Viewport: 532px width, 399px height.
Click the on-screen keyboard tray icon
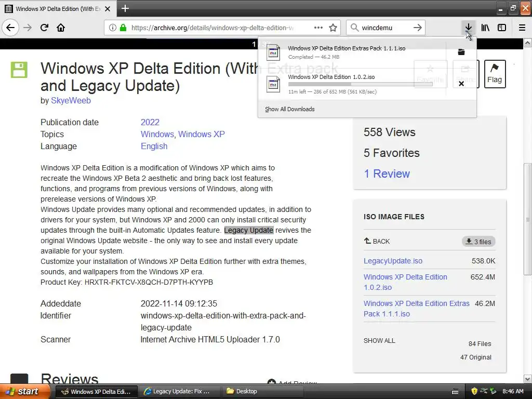[455, 392]
